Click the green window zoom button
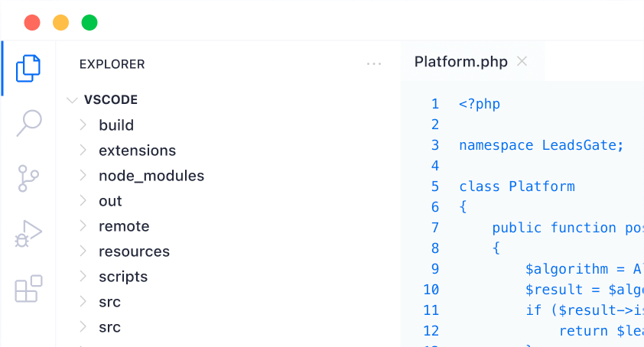 coord(89,23)
